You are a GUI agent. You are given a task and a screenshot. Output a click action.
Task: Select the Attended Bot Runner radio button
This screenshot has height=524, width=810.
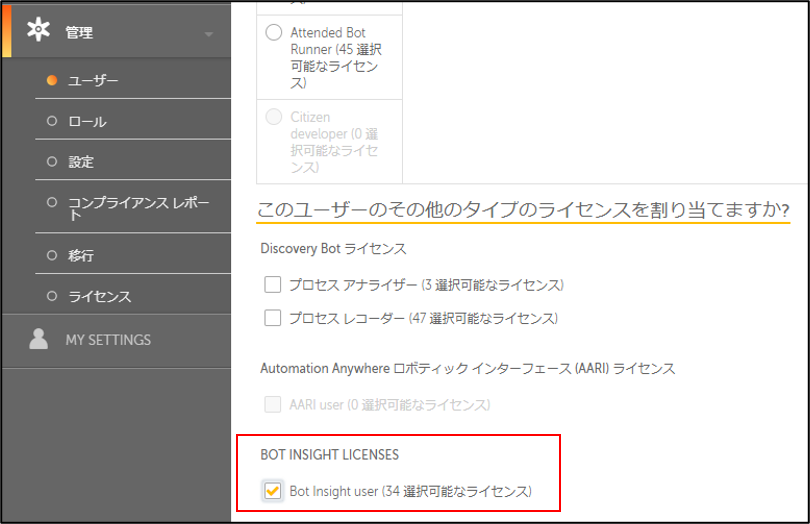pyautogui.click(x=274, y=33)
